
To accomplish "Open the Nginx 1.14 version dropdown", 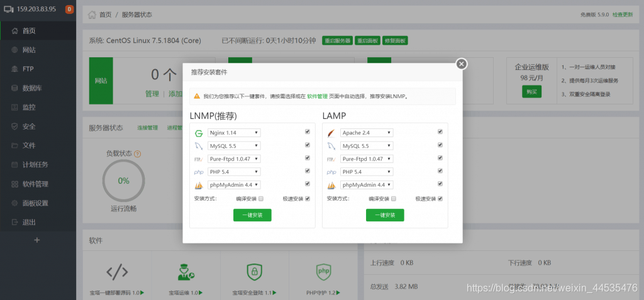I will (234, 133).
